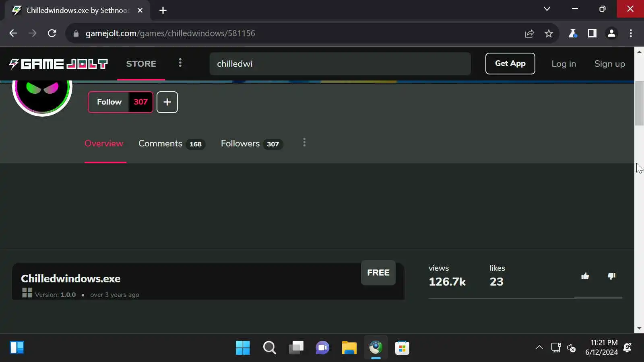The image size is (644, 362).
Task: Open the Windows Start menu
Action: tap(243, 348)
